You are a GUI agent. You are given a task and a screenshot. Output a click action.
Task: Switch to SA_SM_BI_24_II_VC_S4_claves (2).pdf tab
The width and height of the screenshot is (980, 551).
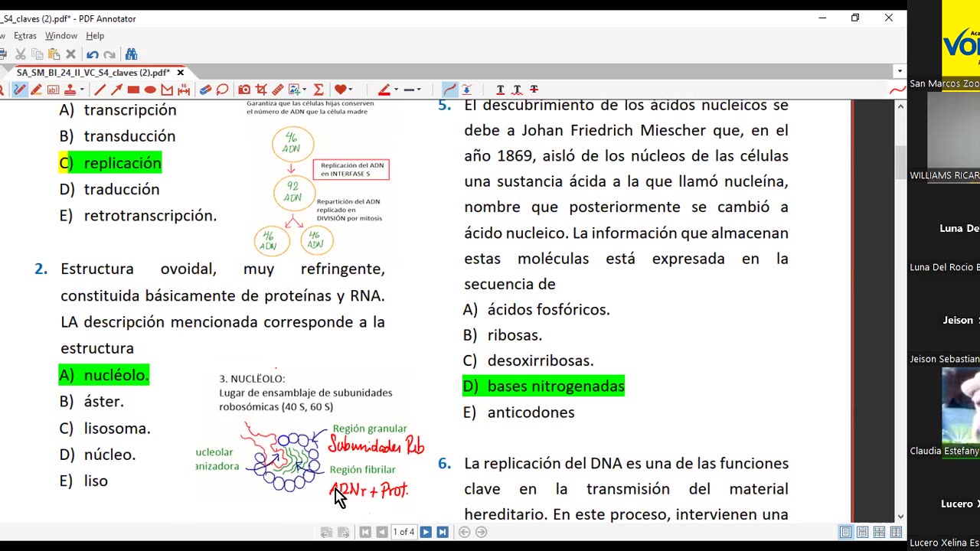tap(93, 73)
